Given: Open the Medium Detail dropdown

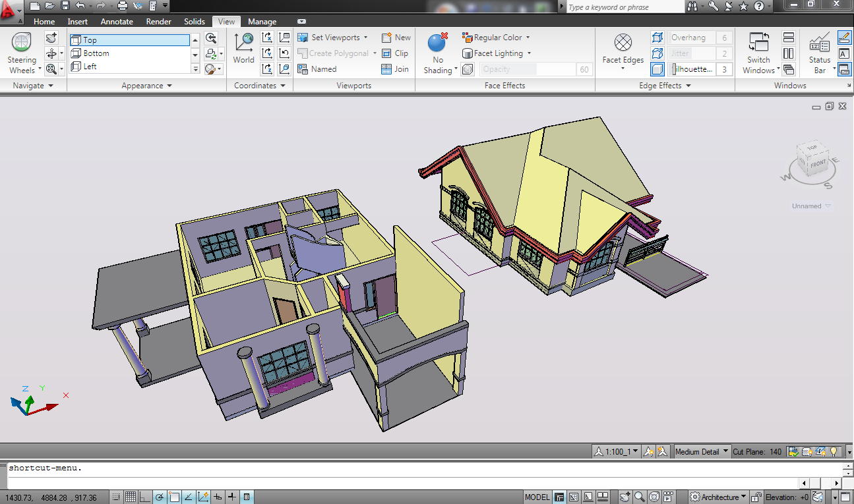Looking at the screenshot, I should tap(702, 452).
